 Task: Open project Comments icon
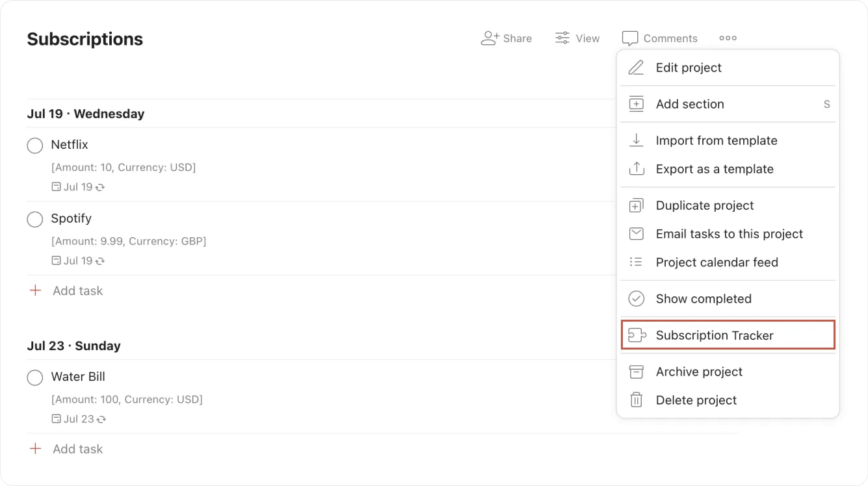629,38
